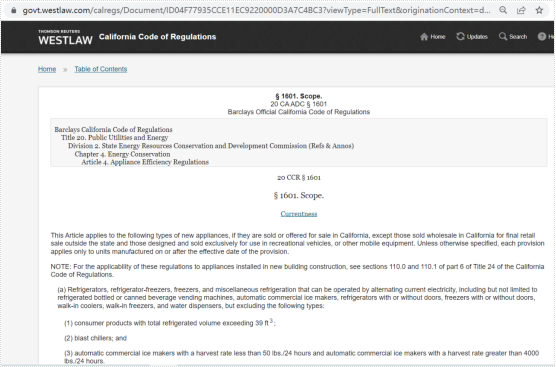Click 'California Code of Regulations' header title

(157, 37)
